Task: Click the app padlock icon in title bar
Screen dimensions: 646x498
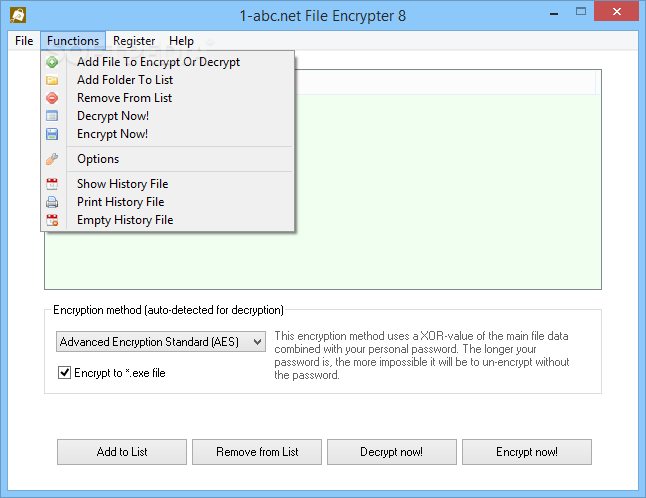Action: click(x=18, y=16)
